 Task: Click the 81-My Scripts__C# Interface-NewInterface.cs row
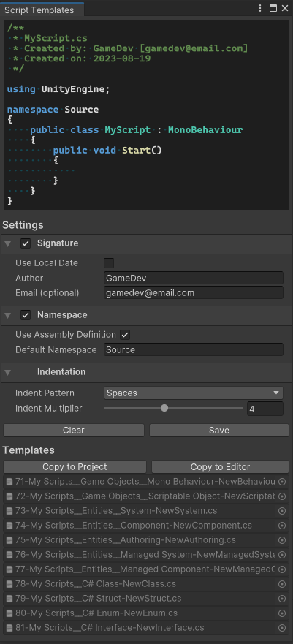145,628
